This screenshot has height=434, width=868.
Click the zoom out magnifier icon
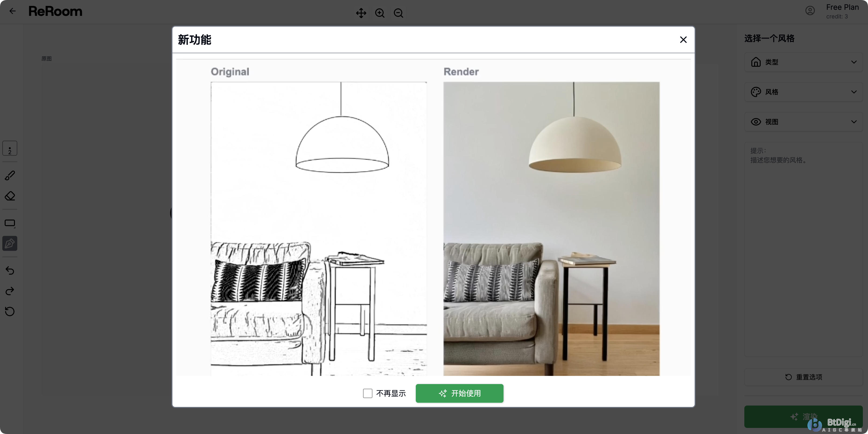(398, 13)
